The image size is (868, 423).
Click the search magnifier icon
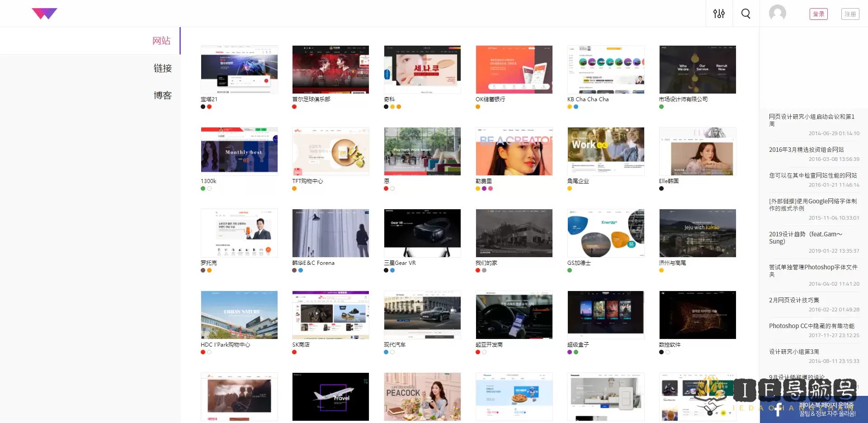(745, 13)
